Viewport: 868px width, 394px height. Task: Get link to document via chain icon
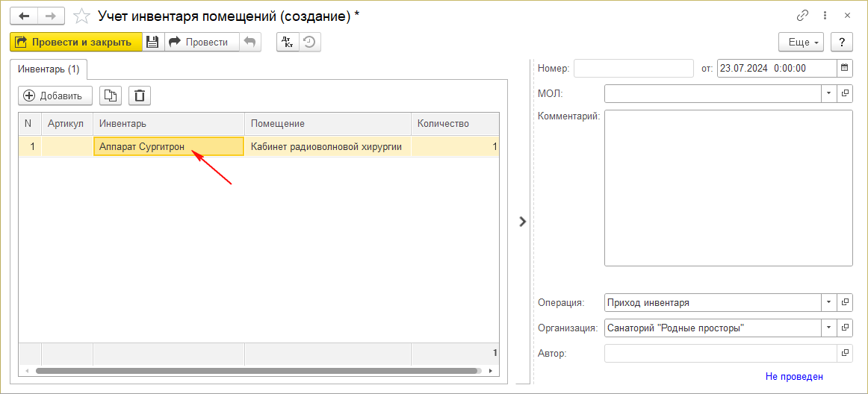point(803,16)
